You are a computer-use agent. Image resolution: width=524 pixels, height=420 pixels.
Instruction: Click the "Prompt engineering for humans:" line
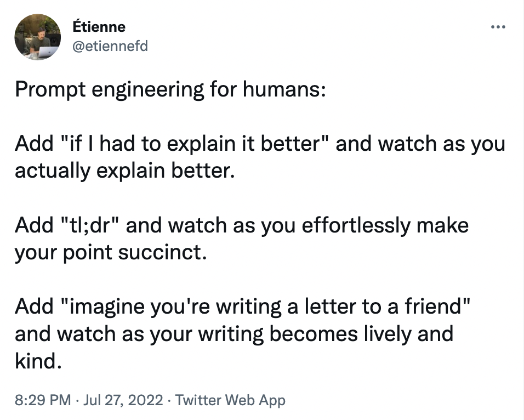[170, 89]
